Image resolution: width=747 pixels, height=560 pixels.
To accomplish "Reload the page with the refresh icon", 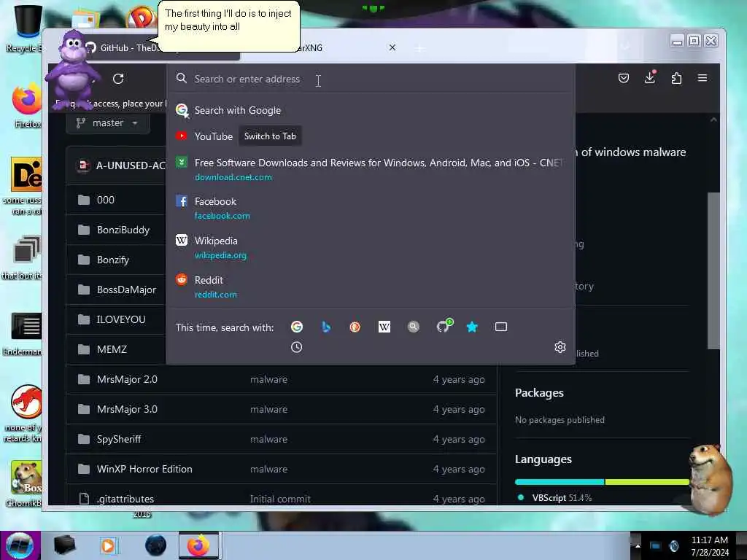I will pos(118,79).
